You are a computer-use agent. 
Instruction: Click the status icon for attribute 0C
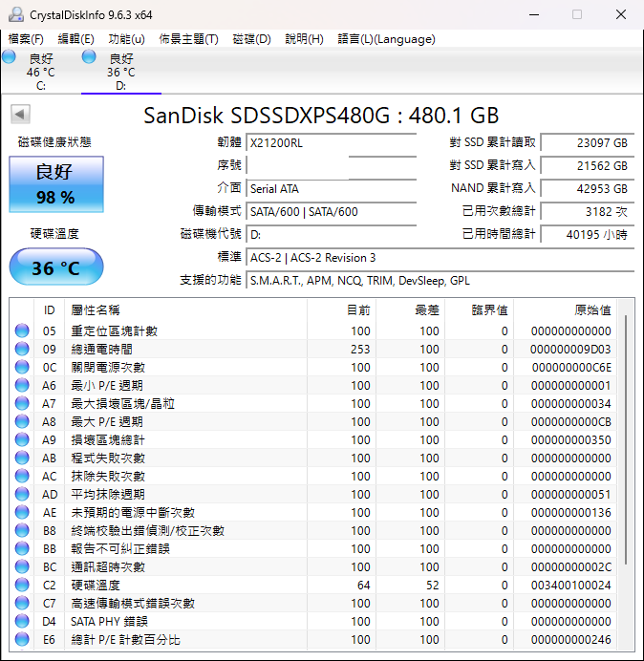[x=22, y=367]
